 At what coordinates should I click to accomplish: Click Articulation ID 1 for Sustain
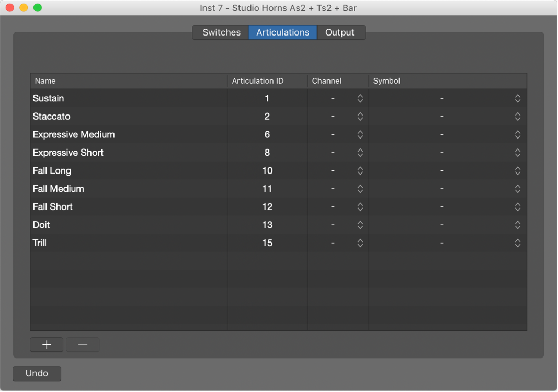click(x=267, y=98)
